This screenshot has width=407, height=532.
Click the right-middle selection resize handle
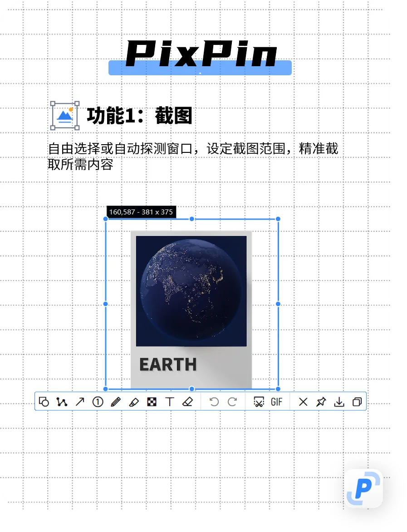(x=277, y=303)
